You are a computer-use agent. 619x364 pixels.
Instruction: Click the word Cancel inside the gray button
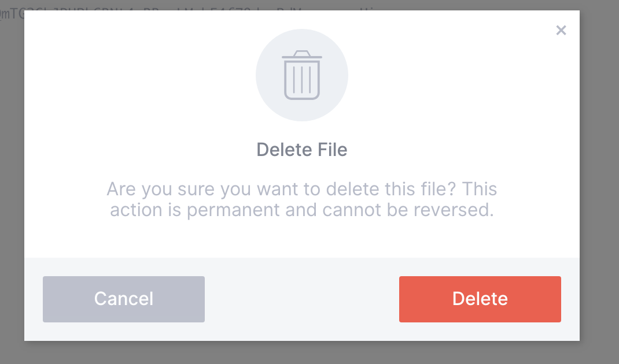123,299
